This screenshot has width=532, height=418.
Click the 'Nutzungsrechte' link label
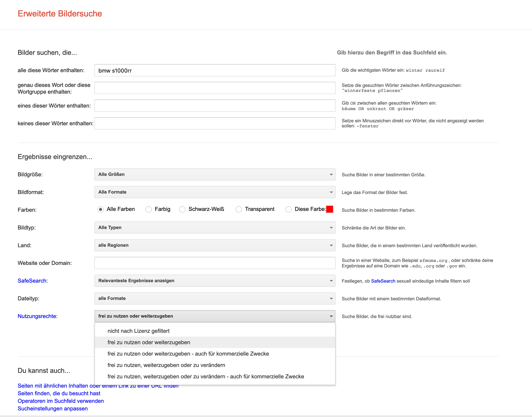[37, 316]
